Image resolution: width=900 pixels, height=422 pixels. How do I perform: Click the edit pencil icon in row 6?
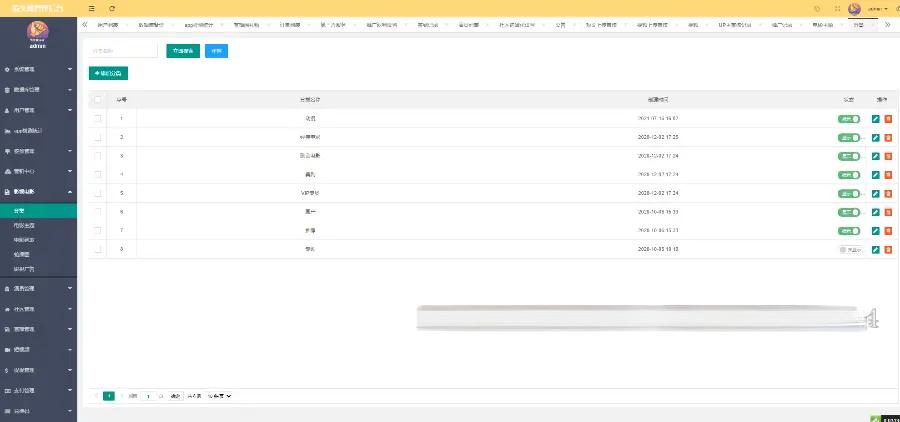(875, 212)
